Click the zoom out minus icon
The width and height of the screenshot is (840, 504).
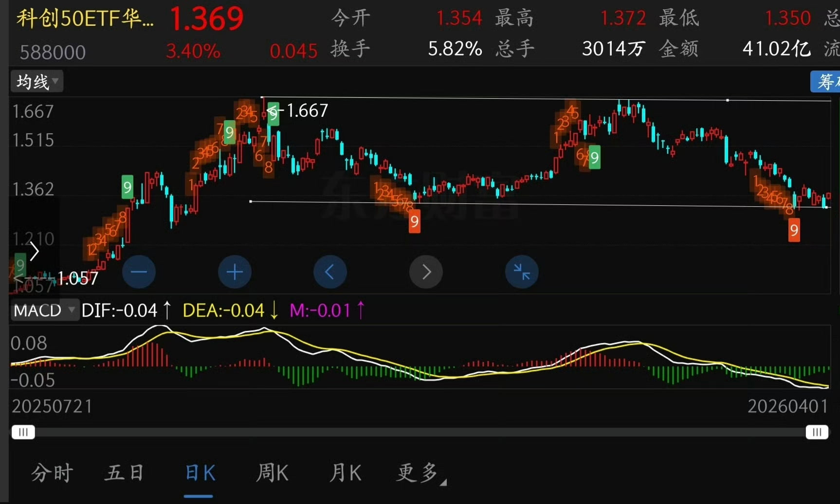pyautogui.click(x=139, y=271)
